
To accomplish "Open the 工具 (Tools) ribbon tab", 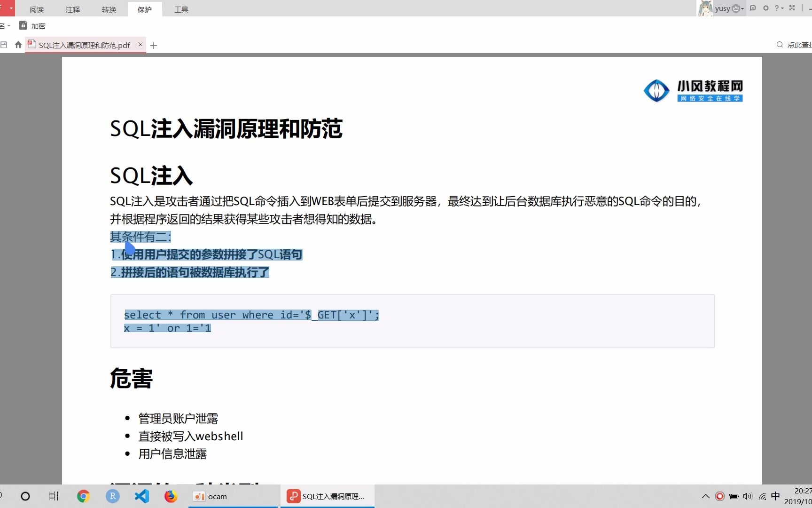I will click(181, 9).
